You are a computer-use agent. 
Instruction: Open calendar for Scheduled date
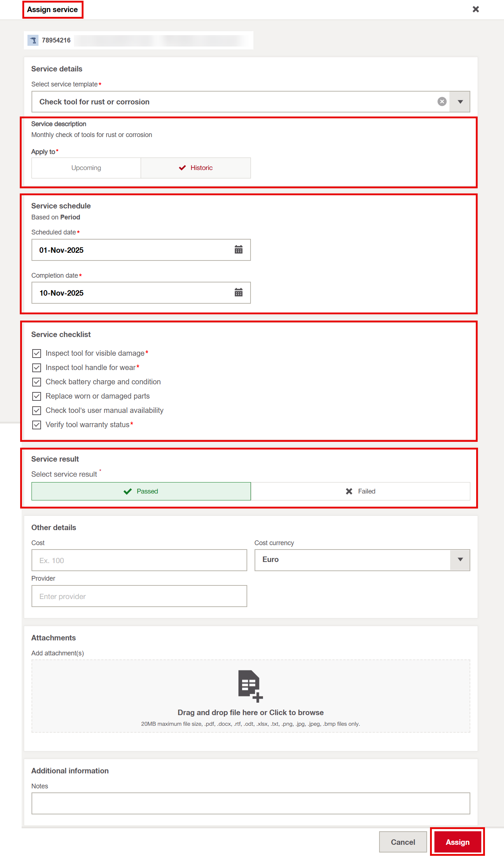tap(238, 250)
